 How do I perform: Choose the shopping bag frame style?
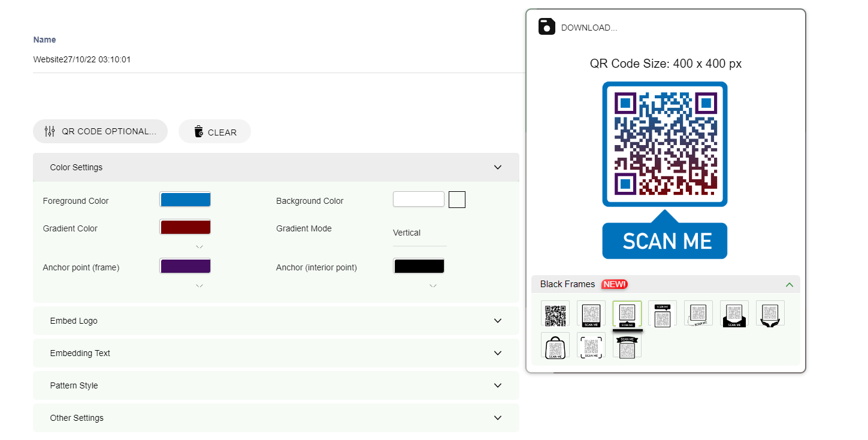(x=555, y=346)
